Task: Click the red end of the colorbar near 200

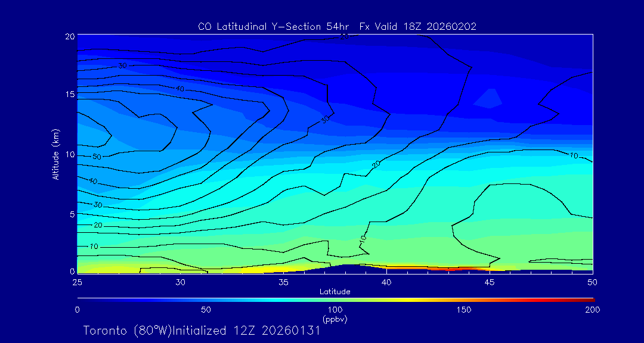Action: pyautogui.click(x=590, y=299)
